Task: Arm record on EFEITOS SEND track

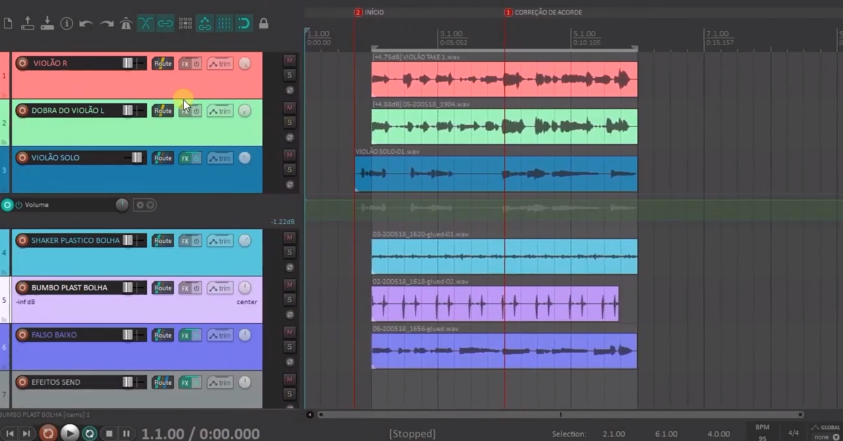Action: (x=22, y=382)
